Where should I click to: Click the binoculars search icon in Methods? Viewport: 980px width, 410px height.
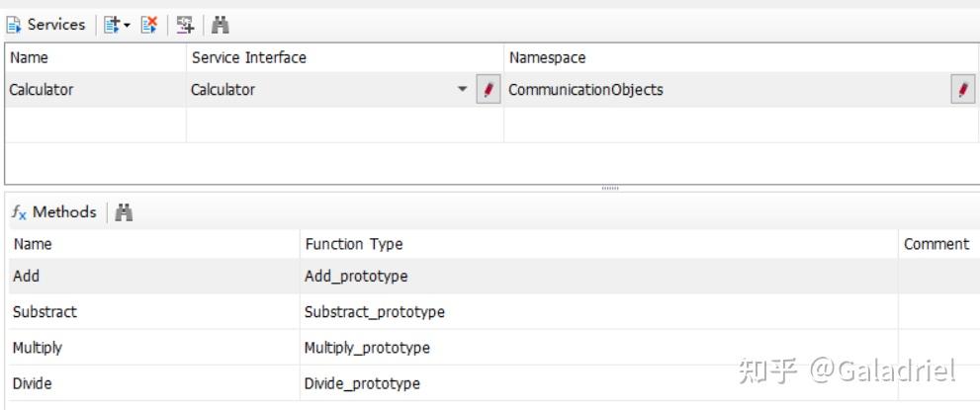124,212
